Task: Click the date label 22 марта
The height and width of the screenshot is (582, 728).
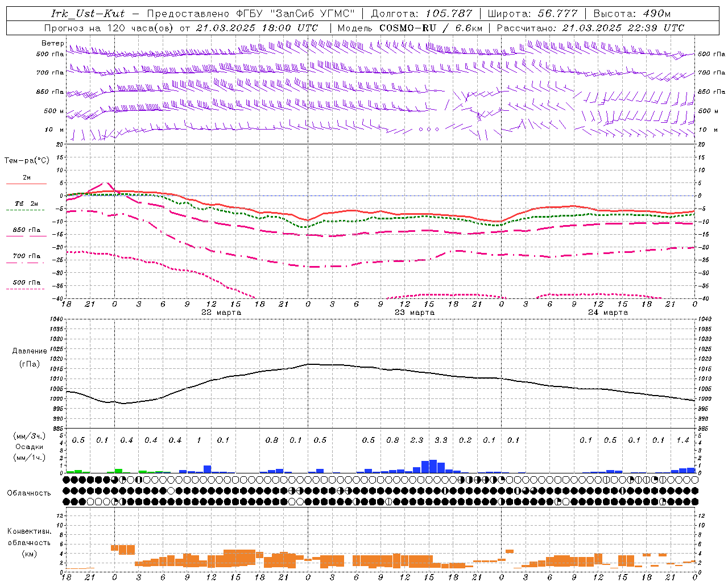Action: pos(221,313)
